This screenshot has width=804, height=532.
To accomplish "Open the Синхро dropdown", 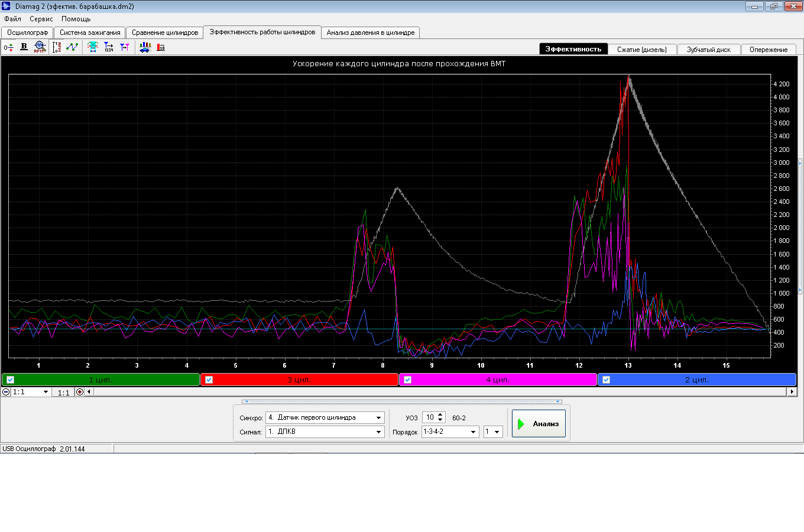I will (x=325, y=417).
